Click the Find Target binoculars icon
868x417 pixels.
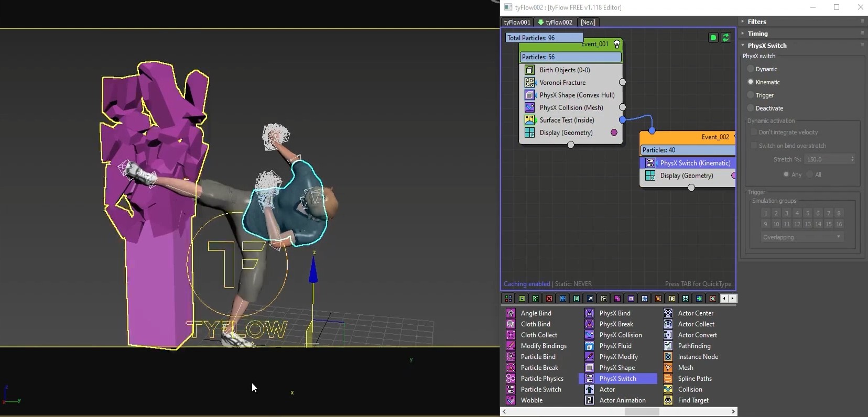668,400
